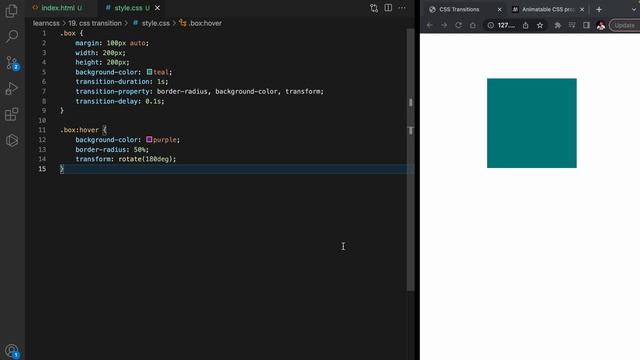This screenshot has width=640, height=360.
Task: Close the CSS Transitions browser tab
Action: pos(499,9)
